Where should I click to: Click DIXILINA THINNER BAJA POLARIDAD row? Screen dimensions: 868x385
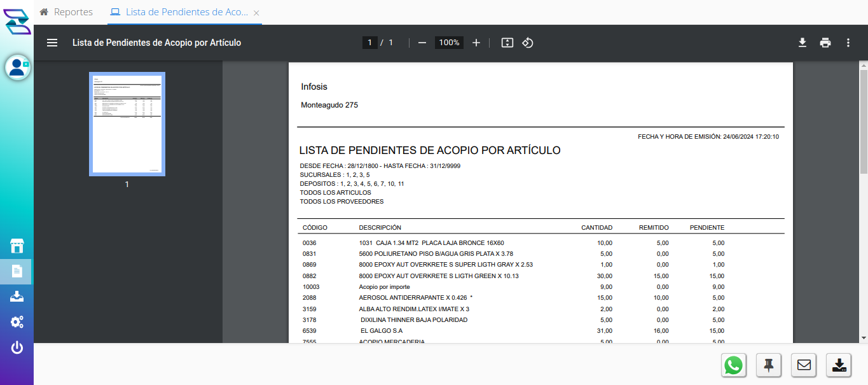[x=514, y=320]
